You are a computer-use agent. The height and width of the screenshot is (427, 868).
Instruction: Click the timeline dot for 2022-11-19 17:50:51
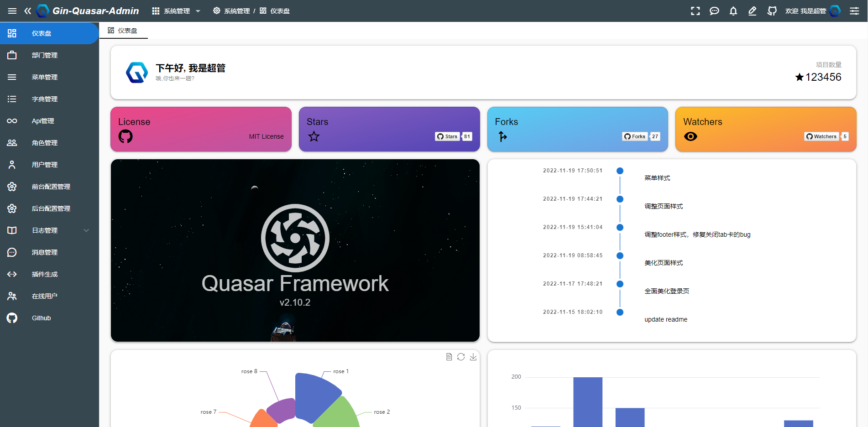pyautogui.click(x=620, y=171)
